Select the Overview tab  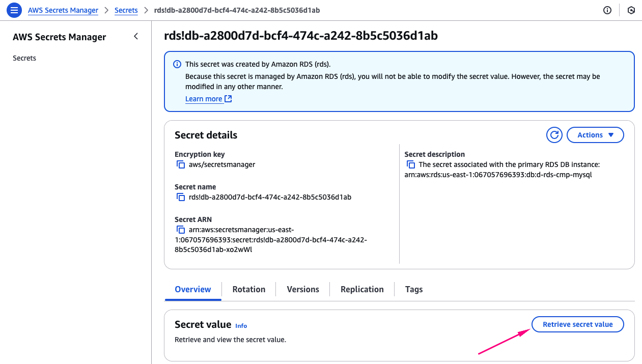pos(192,289)
